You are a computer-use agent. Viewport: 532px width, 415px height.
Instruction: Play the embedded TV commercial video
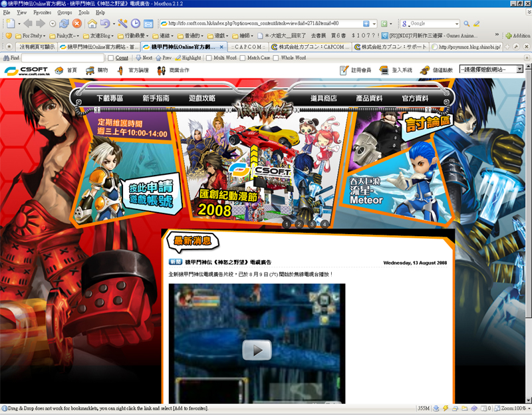[x=257, y=350]
